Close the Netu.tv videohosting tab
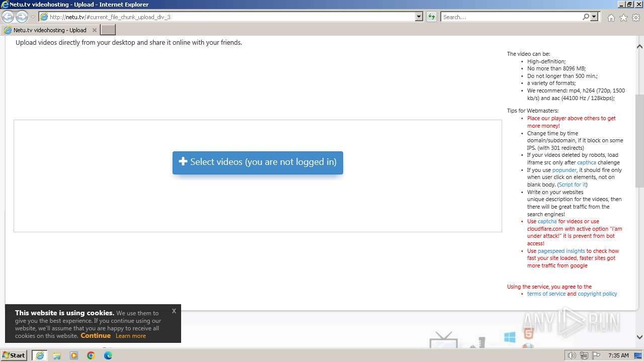 point(94,30)
